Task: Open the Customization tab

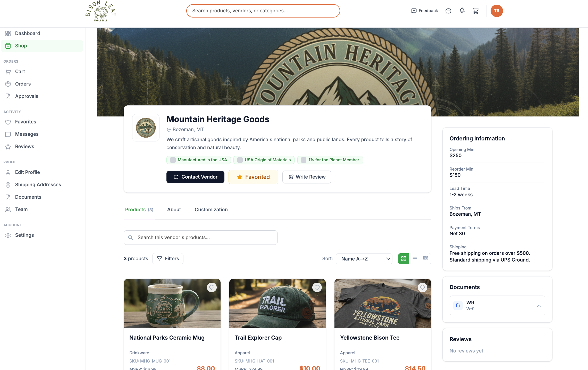Action: (x=211, y=210)
